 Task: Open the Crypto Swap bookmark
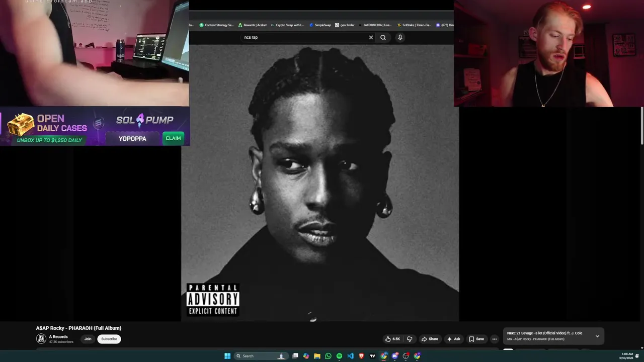[x=287, y=25]
